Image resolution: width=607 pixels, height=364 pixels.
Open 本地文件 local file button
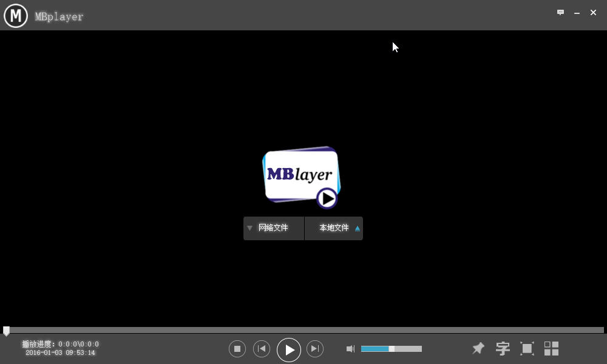[334, 228]
